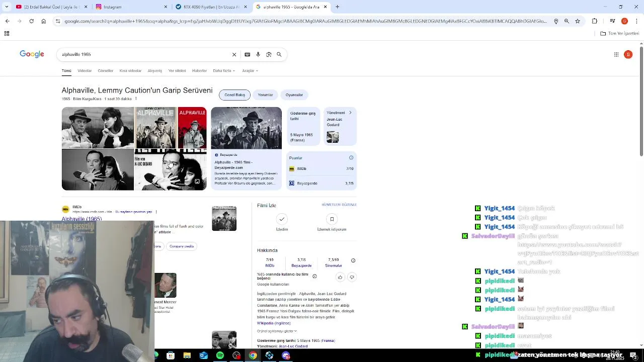Image resolution: width=644 pixels, height=362 pixels.
Task: Search by image with Google Lens
Action: pos(269,54)
